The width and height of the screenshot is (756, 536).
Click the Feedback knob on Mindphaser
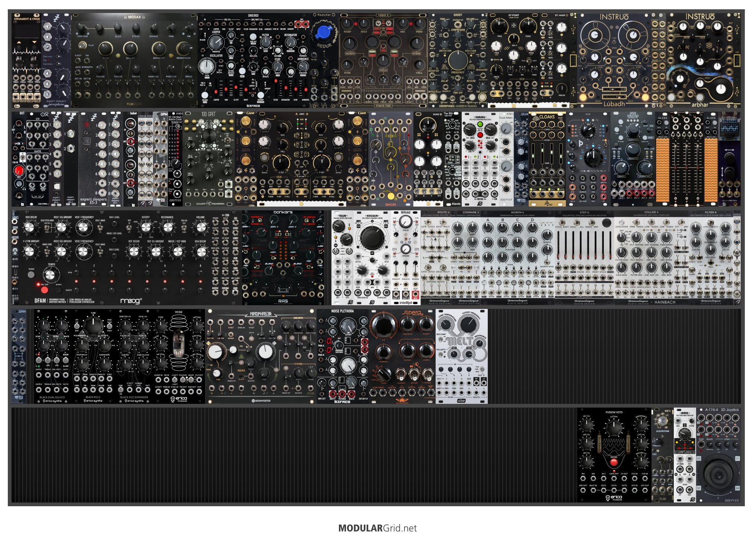pos(299,325)
